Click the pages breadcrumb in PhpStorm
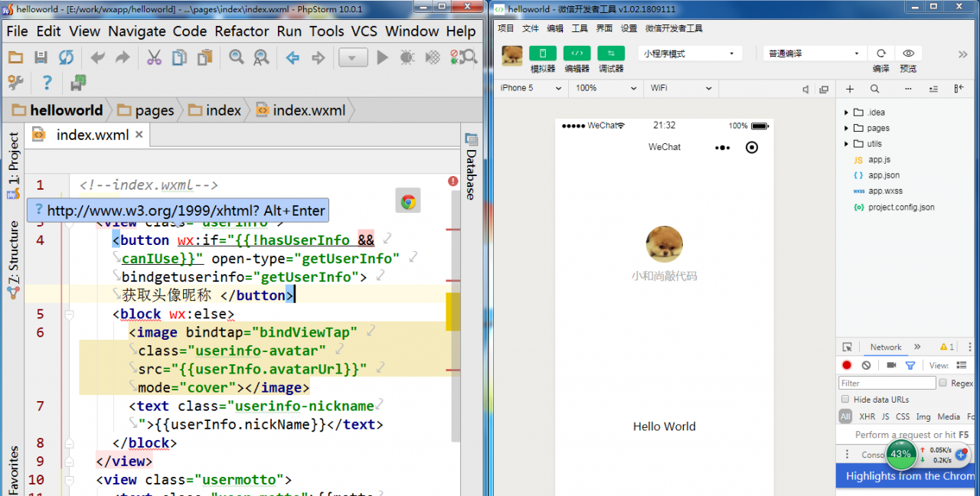 145,110
